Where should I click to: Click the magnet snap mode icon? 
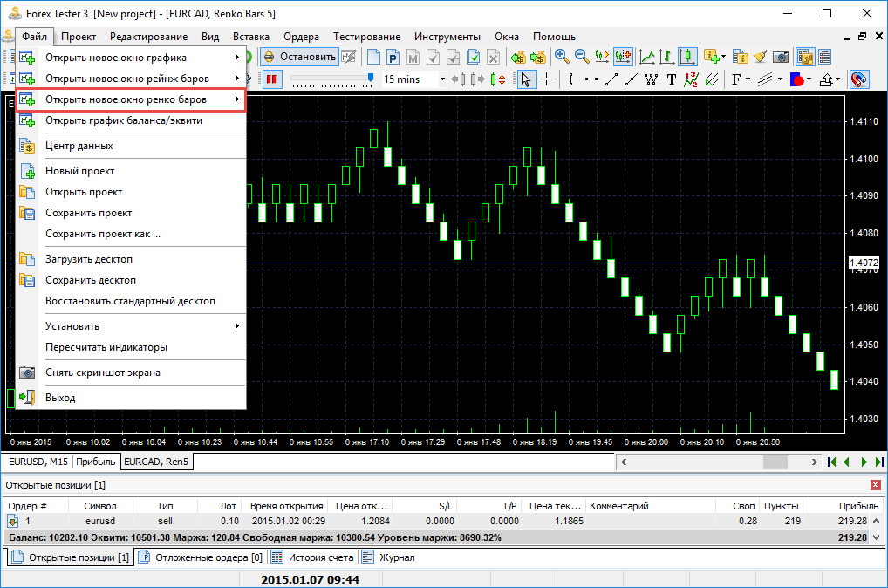(x=857, y=79)
